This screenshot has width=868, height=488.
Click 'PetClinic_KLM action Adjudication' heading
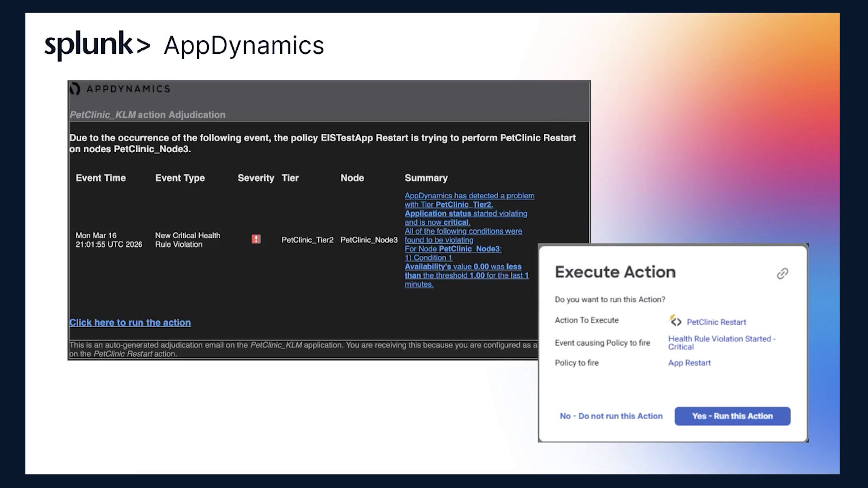(x=147, y=115)
